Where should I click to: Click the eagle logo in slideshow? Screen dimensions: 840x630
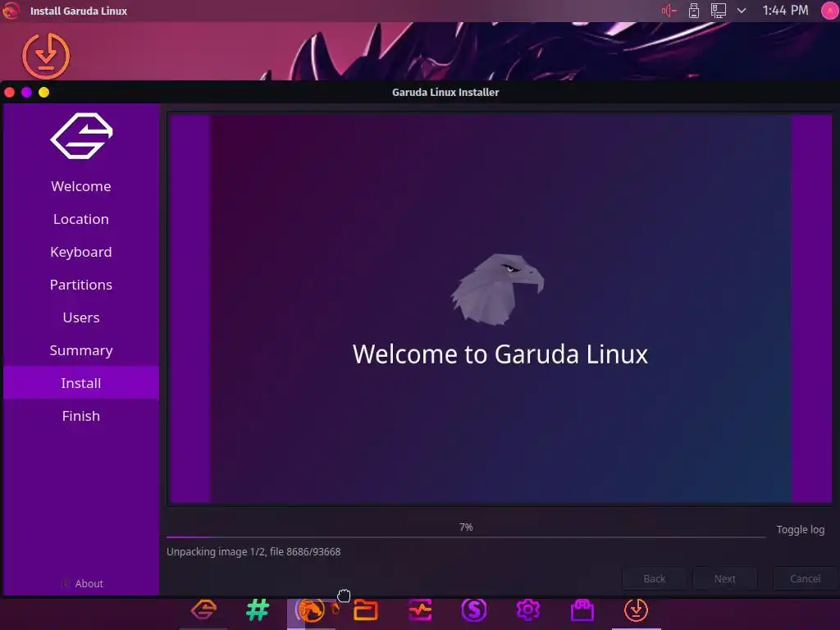[498, 290]
